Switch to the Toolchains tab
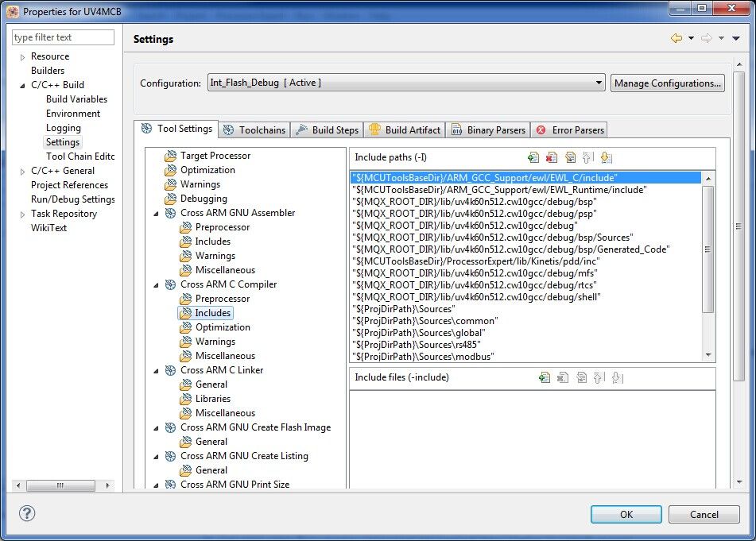 (254, 130)
